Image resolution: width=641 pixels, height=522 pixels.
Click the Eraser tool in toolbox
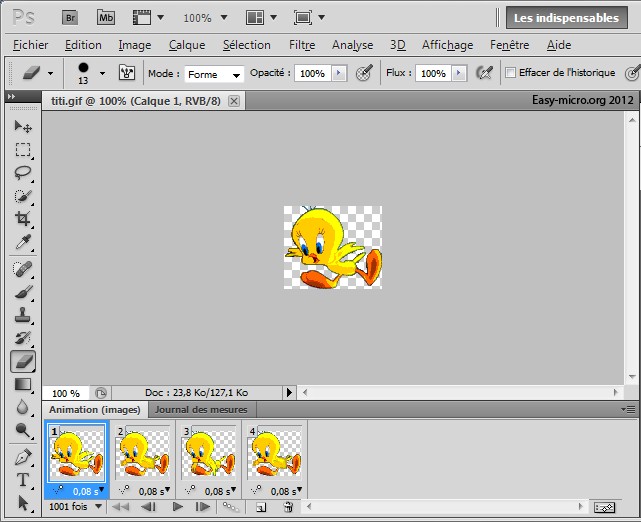(x=23, y=361)
